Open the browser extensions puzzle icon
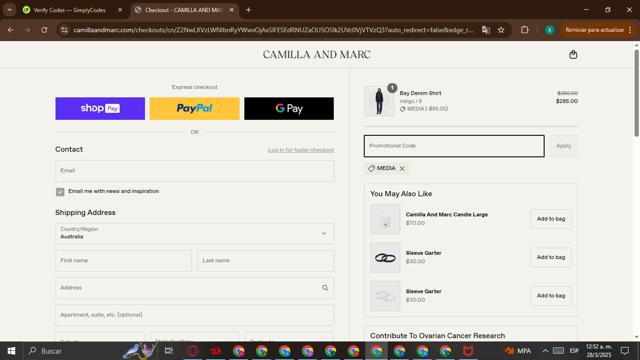The height and width of the screenshot is (360, 640). 524,30
